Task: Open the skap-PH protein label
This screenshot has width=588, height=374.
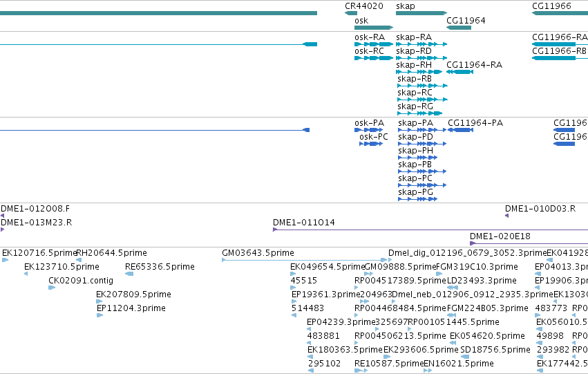Action: [x=415, y=151]
